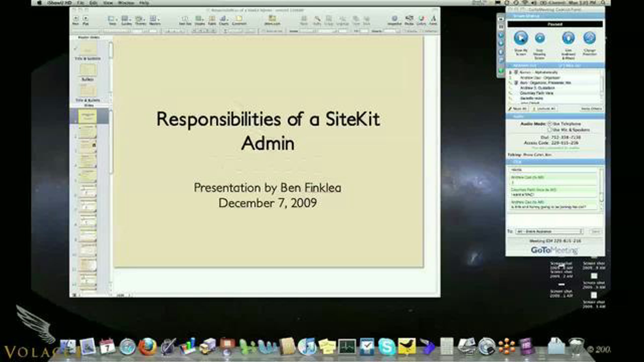Click the Table toolbar icon
The image size is (644, 362).
point(212,19)
